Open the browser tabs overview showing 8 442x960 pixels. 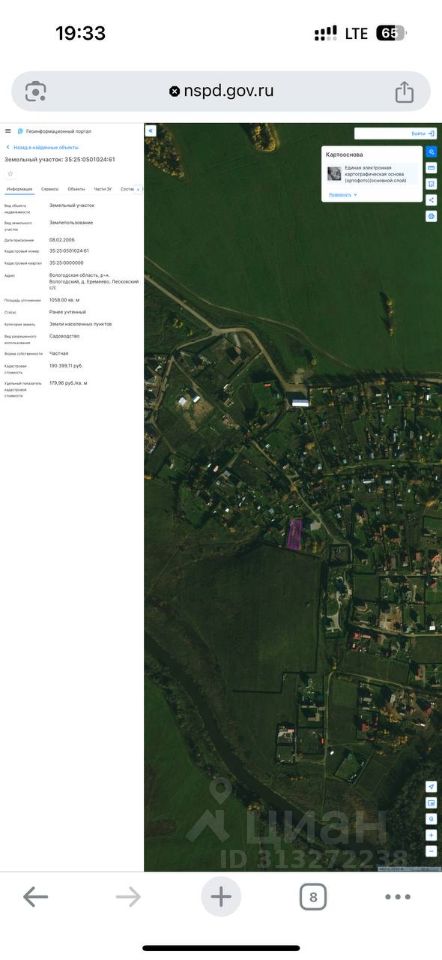(x=313, y=898)
